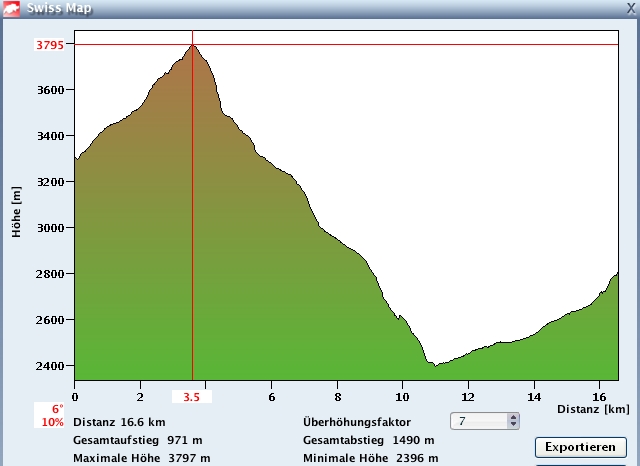640x466 pixels.
Task: Click the Überhöhungsfaktor label text
Action: click(x=356, y=422)
